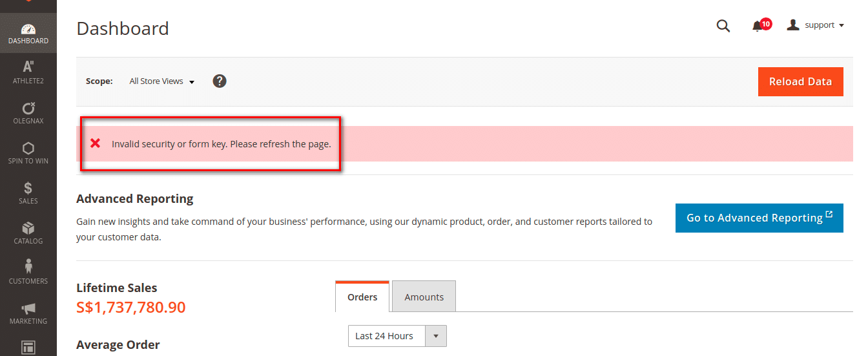868x356 pixels.
Task: Click Go to Advanced Reporting button
Action: click(x=759, y=218)
